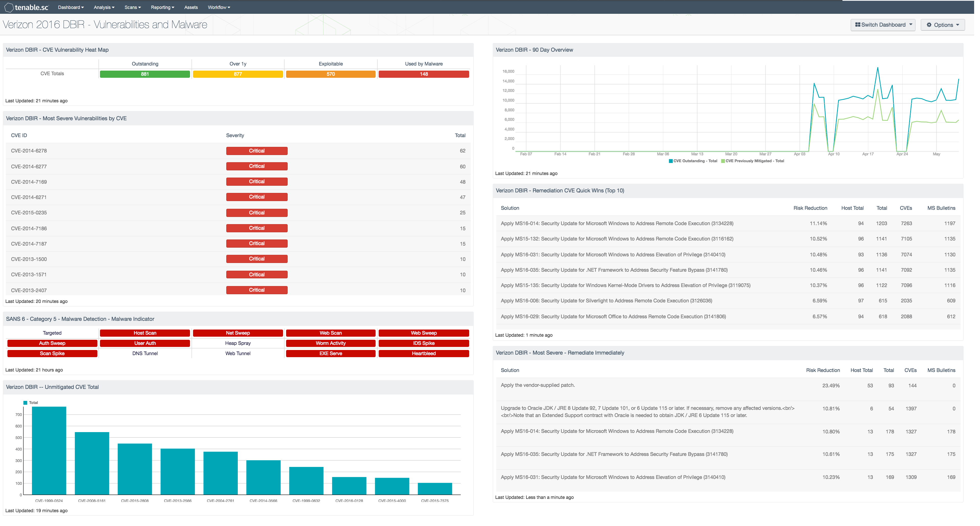Click the Heap Spray indicator

(238, 343)
